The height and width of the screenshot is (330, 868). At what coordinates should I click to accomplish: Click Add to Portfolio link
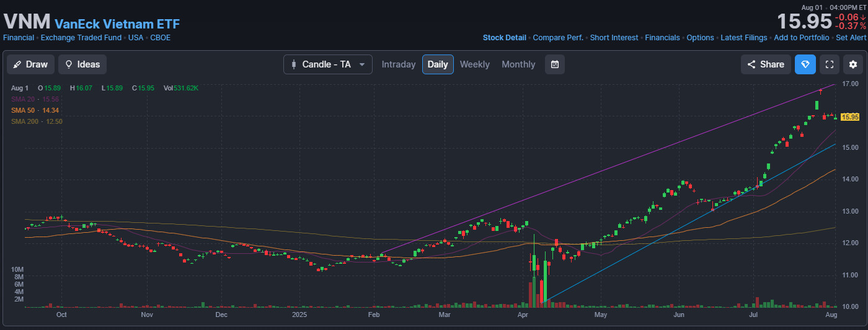pos(801,38)
